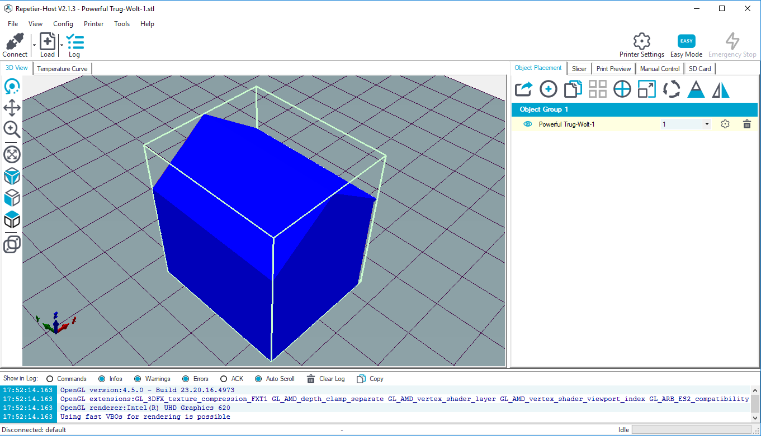
Task: Click the Object Group 1 header
Action: pyautogui.click(x=634, y=110)
